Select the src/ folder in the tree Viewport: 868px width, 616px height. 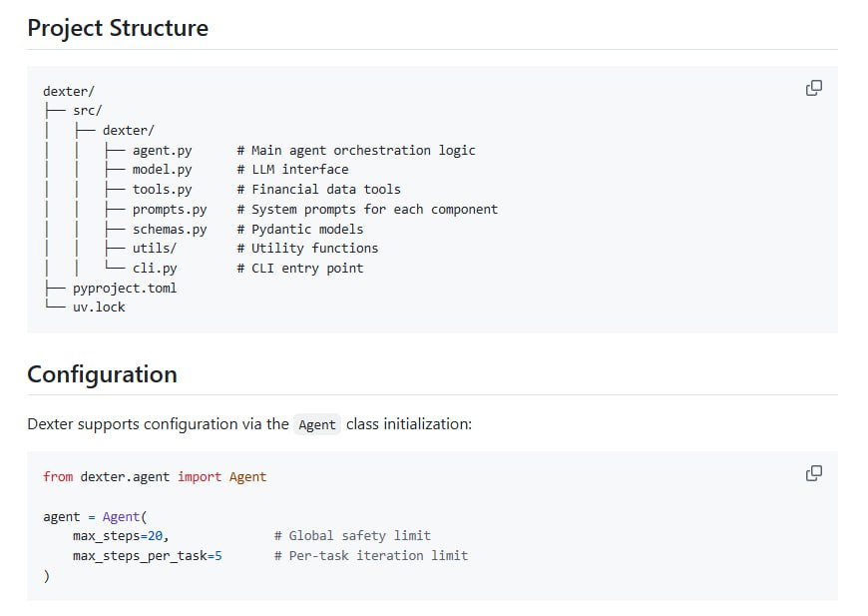tap(88, 111)
